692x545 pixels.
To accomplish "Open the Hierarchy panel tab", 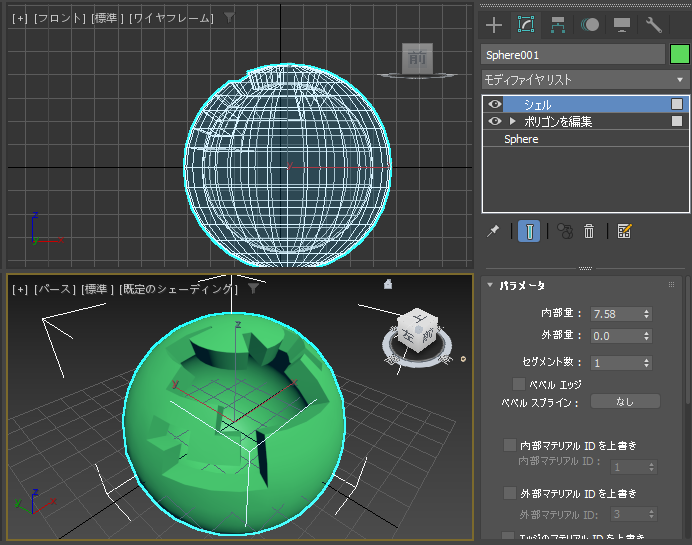I will click(558, 25).
